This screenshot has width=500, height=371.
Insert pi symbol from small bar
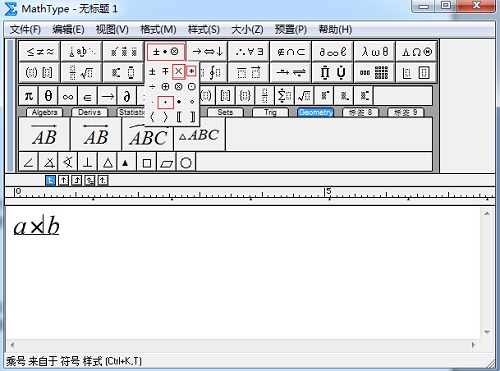click(29, 96)
